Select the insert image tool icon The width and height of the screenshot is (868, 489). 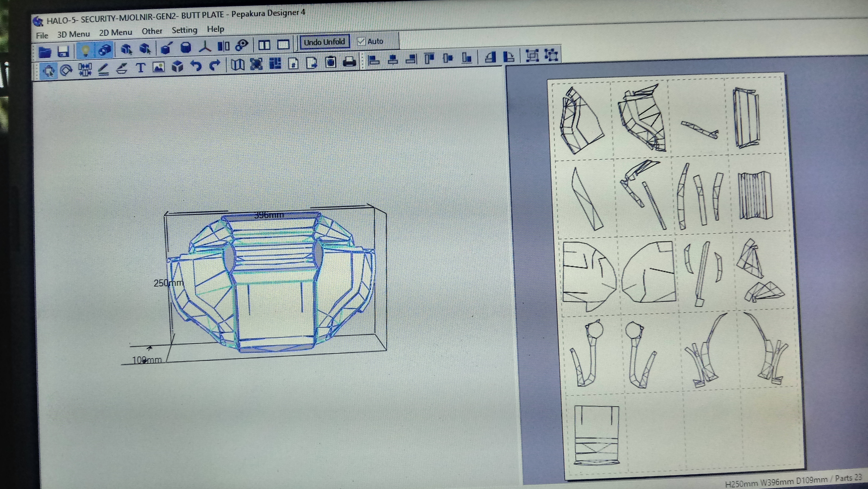(x=159, y=67)
